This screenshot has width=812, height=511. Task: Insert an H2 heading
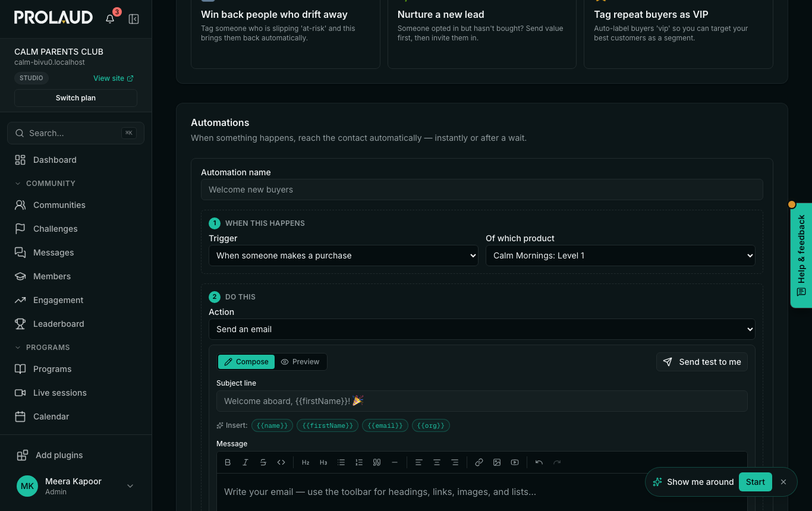(306, 462)
